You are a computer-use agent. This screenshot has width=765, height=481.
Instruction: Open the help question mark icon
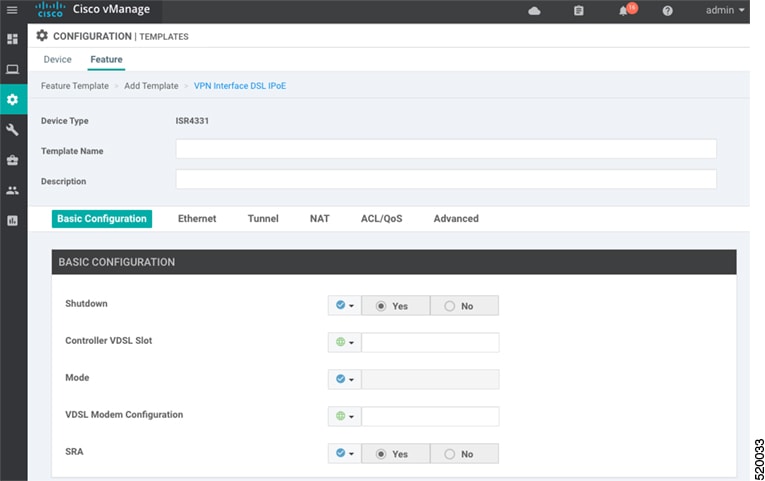667,11
